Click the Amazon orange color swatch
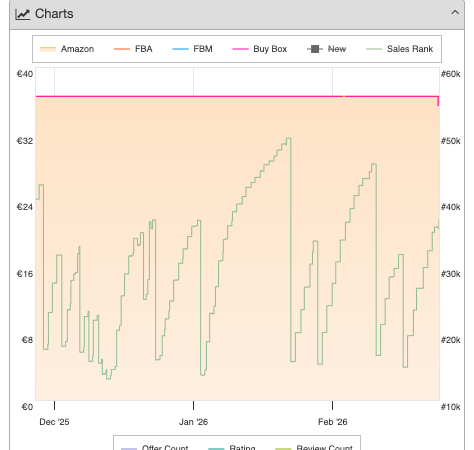The height and width of the screenshot is (450, 474). click(48, 49)
